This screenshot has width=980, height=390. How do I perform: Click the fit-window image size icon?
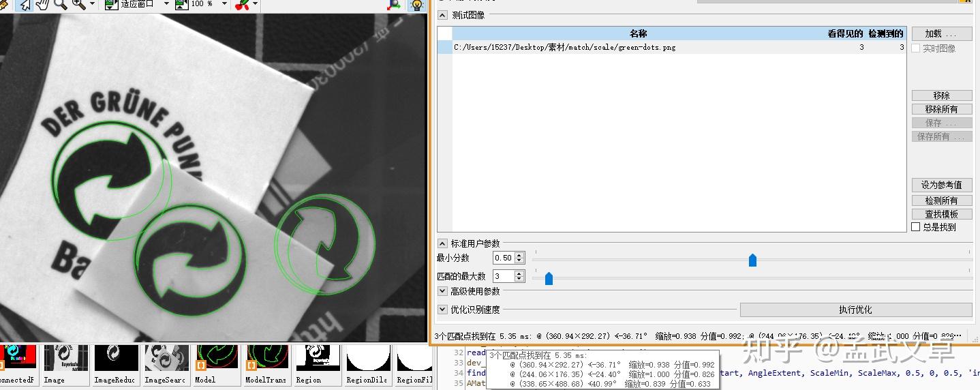112,5
